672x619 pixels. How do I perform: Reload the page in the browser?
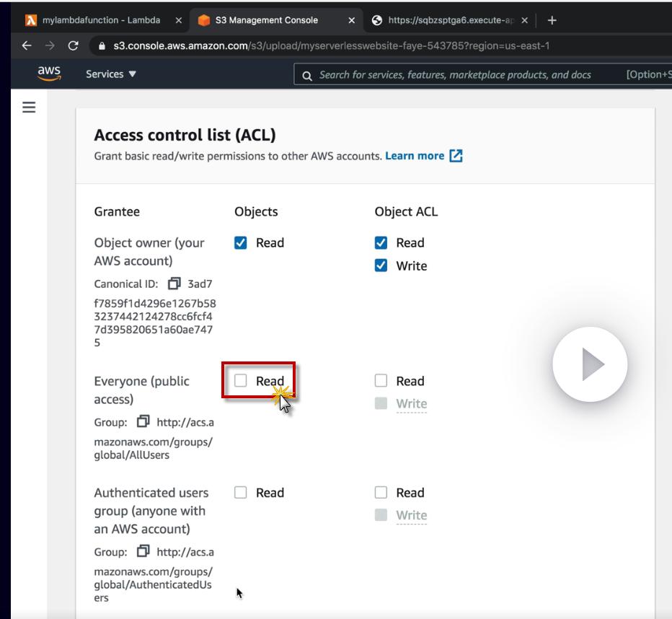[x=73, y=45]
